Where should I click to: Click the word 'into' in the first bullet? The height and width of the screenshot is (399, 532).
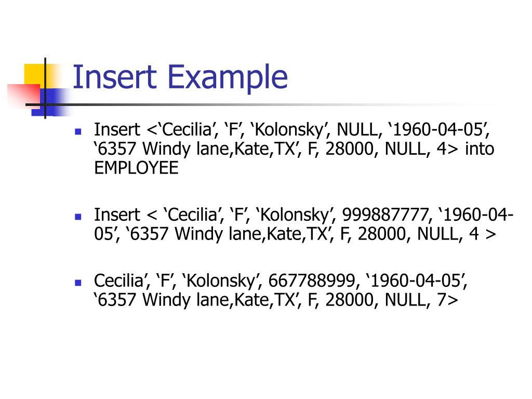pyautogui.click(x=480, y=149)
